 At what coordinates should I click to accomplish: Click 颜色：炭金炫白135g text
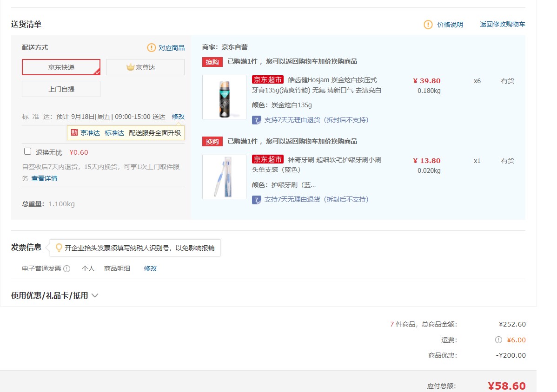coord(282,105)
